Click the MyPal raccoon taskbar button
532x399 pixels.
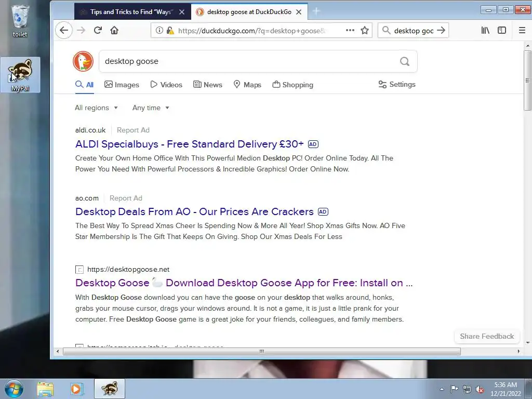click(110, 389)
